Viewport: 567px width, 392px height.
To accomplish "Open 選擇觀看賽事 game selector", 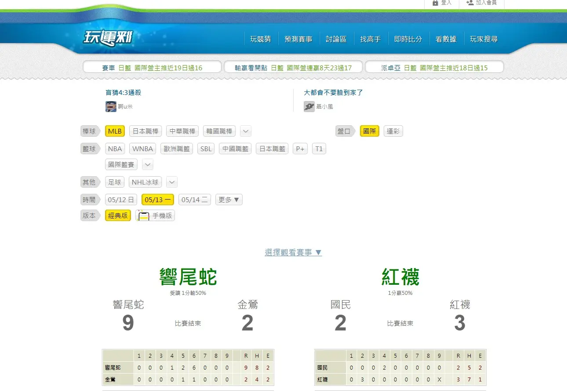I will (x=293, y=252).
